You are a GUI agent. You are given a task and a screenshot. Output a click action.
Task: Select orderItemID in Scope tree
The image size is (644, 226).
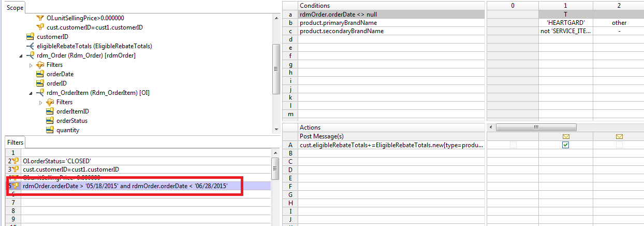pos(72,111)
